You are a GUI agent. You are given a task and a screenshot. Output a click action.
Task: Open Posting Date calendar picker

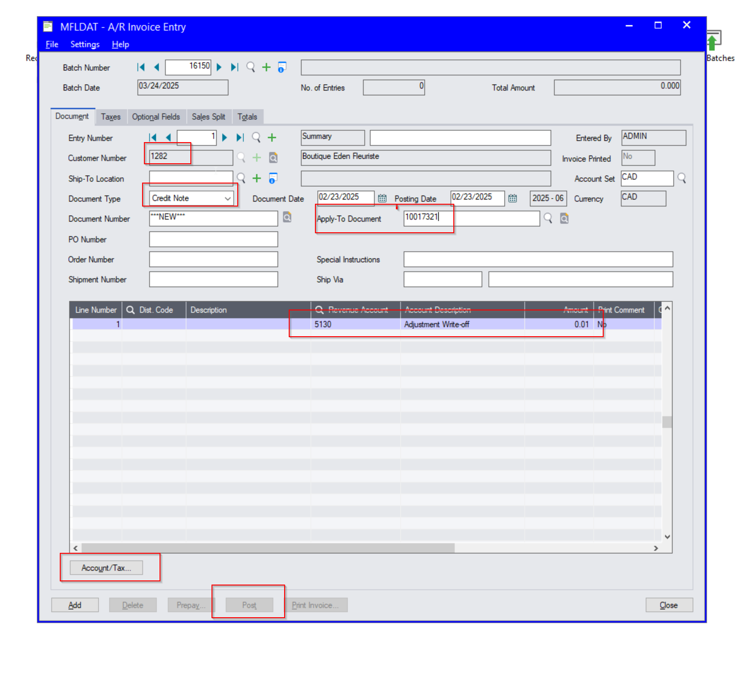click(x=513, y=198)
